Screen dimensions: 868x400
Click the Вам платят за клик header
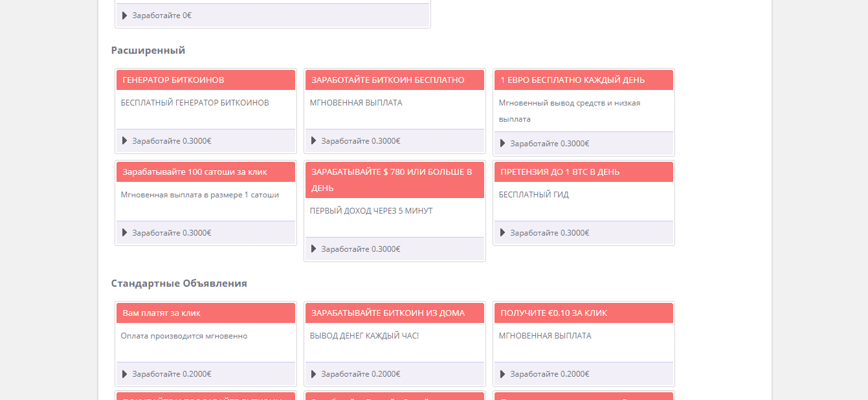(162, 313)
